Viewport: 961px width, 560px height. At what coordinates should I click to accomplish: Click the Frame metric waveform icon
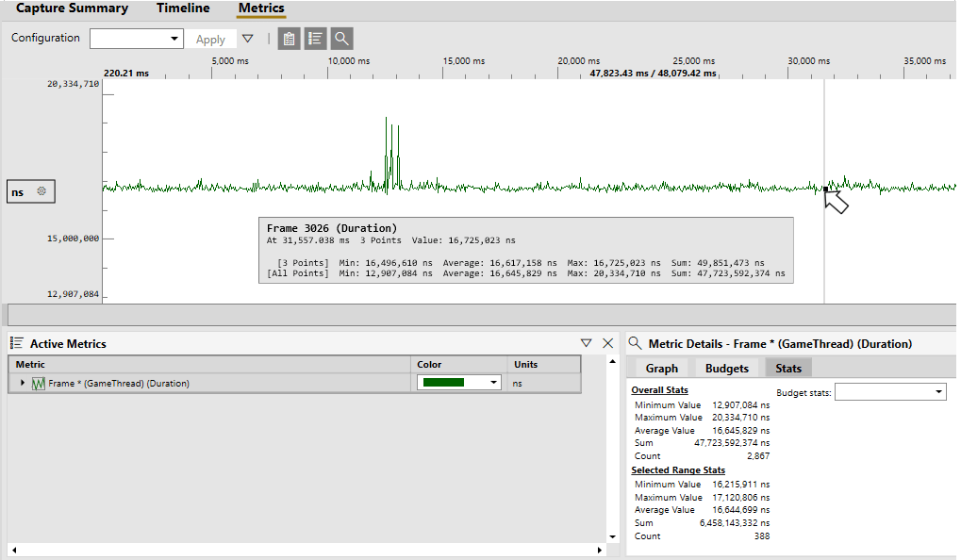pos(39,384)
